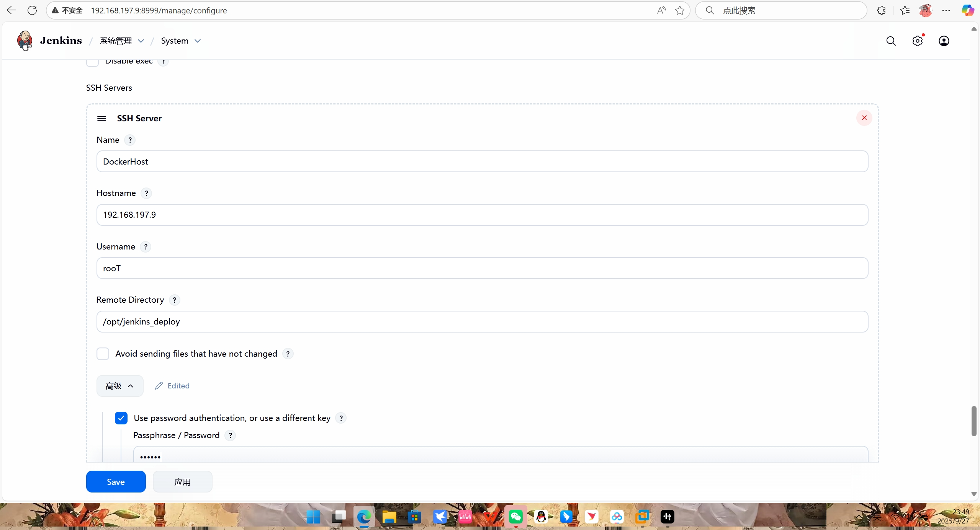Open WeChat from the taskbar
The height and width of the screenshot is (530, 980).
(516, 517)
